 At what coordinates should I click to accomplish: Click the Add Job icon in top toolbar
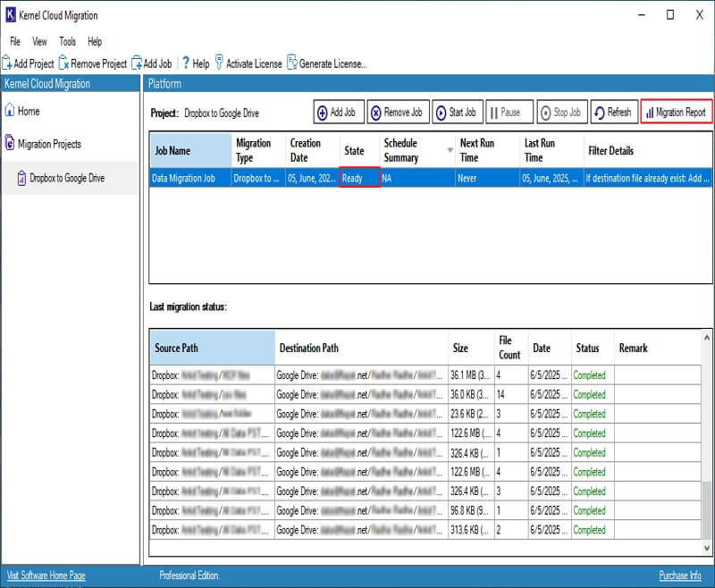[137, 63]
